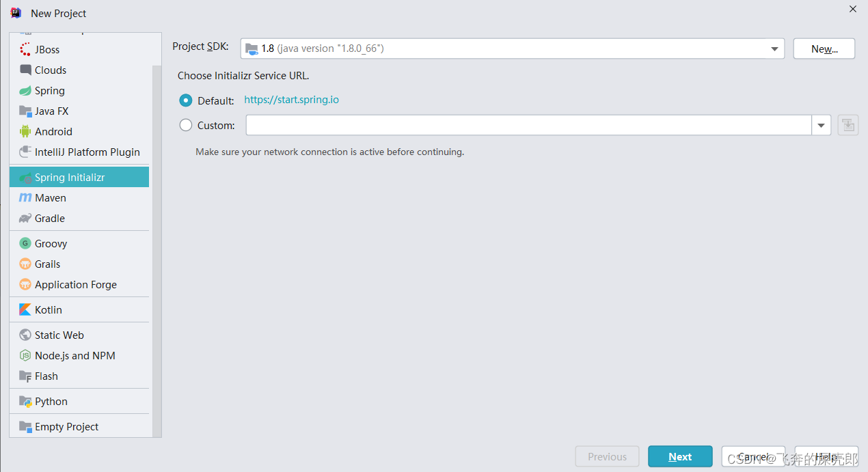Select the Kotlin project type

pos(48,309)
